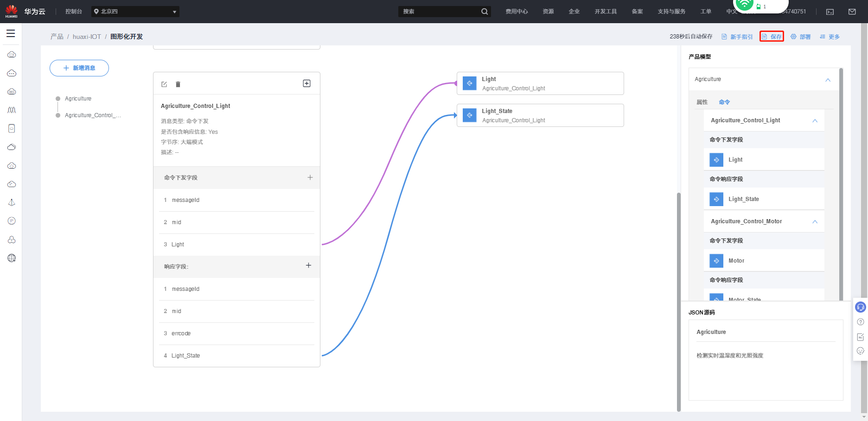Screen dimensions: 868x421
Task: Switch to the 属性 tab
Action: click(x=702, y=102)
